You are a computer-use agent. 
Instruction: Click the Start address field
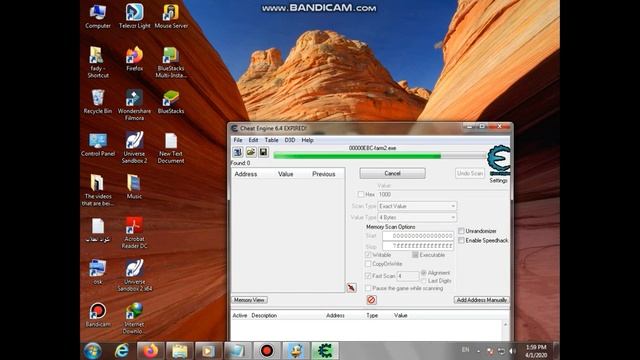[x=418, y=236]
